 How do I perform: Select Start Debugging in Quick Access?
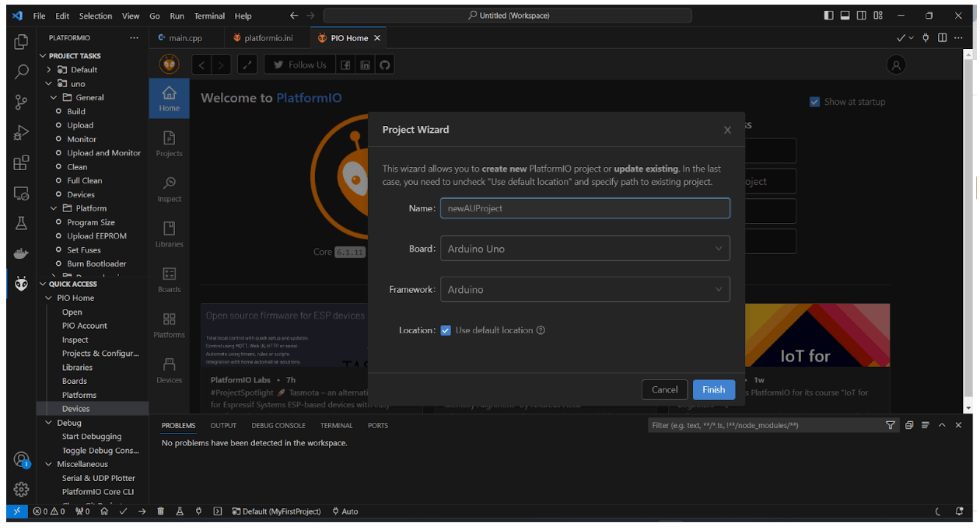tap(92, 437)
